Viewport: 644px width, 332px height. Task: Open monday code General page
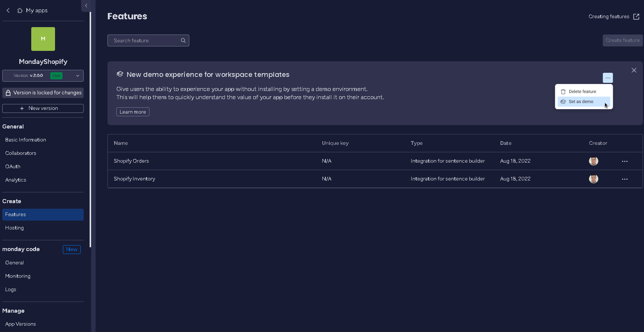pyautogui.click(x=15, y=263)
